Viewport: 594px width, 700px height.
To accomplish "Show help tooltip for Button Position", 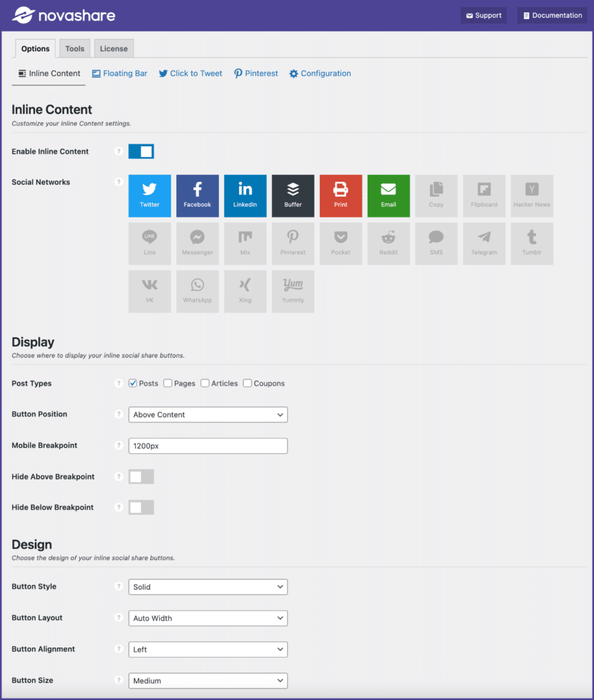I will click(x=118, y=414).
